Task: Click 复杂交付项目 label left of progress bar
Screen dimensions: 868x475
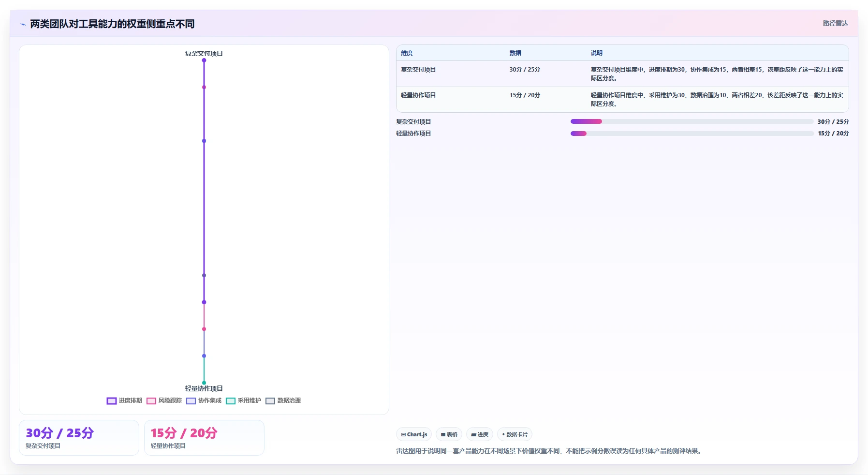Action: 413,122
